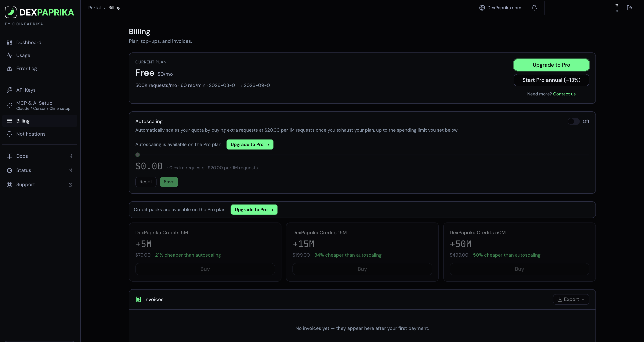Image resolution: width=644 pixels, height=342 pixels.
Task: Click Upgrade to Pro beside Credit packs
Action: 254,210
